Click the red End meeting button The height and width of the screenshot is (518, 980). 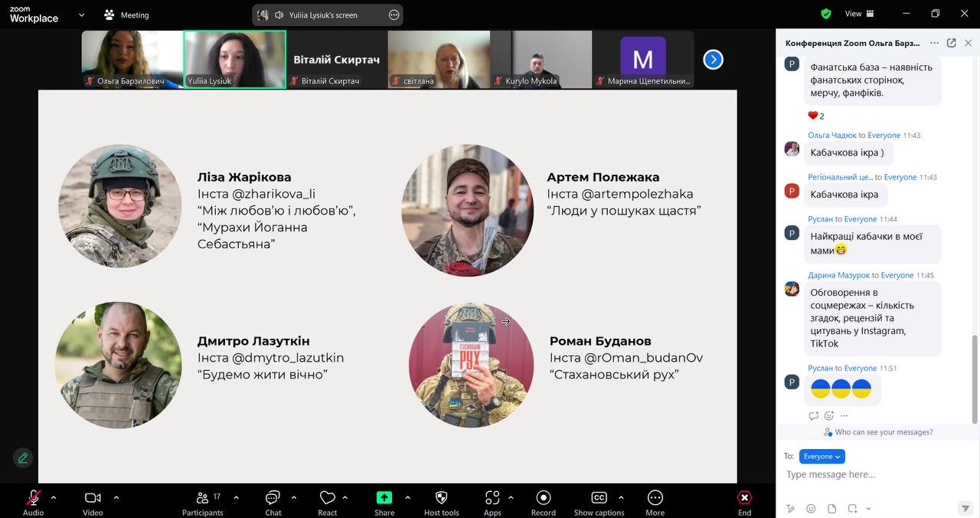[x=744, y=499]
